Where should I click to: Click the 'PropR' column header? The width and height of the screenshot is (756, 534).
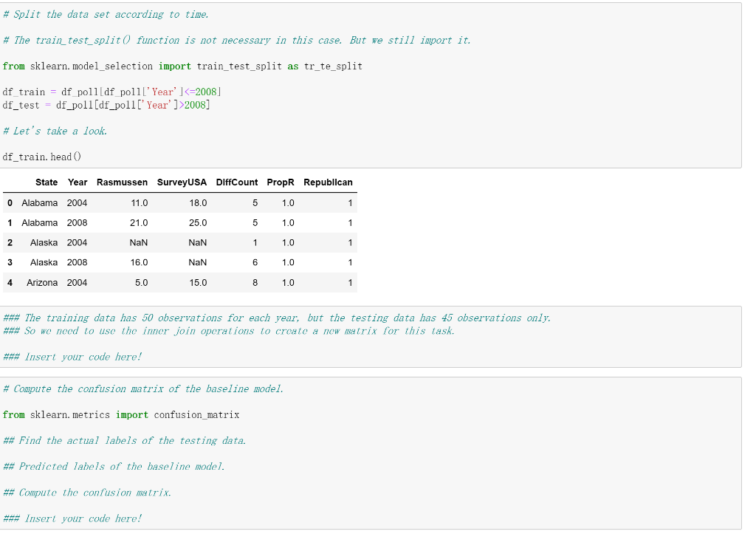point(280,182)
